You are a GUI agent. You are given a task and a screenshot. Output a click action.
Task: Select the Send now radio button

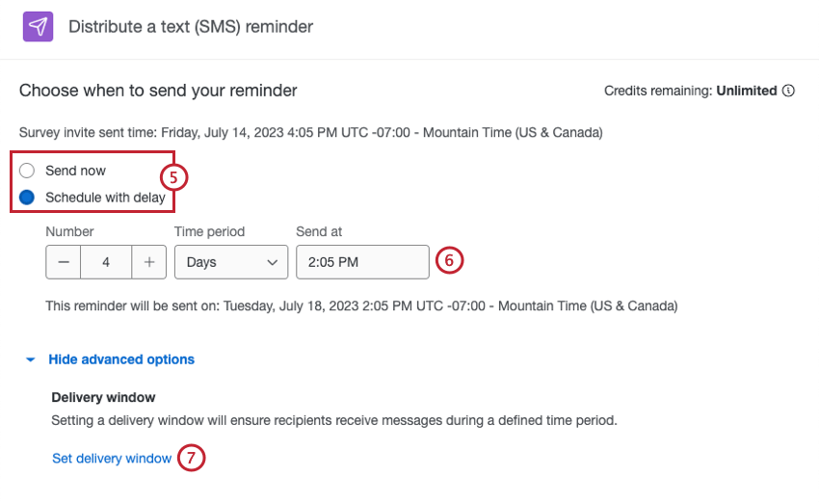(27, 171)
